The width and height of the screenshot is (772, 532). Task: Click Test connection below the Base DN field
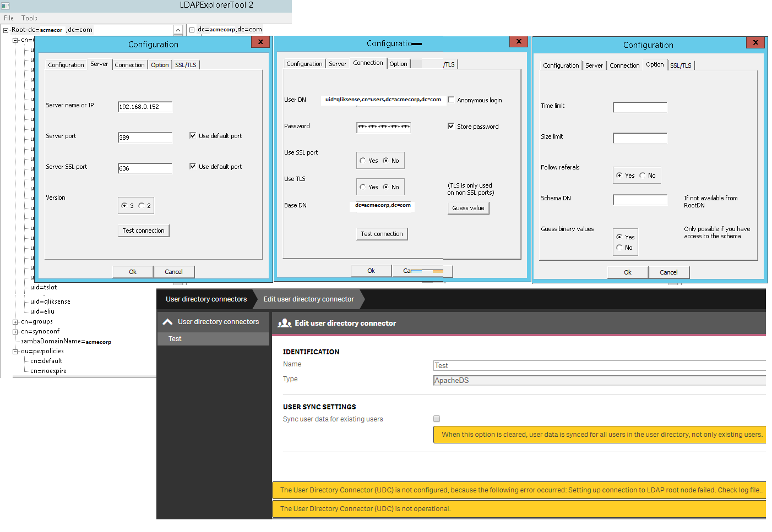[382, 234]
